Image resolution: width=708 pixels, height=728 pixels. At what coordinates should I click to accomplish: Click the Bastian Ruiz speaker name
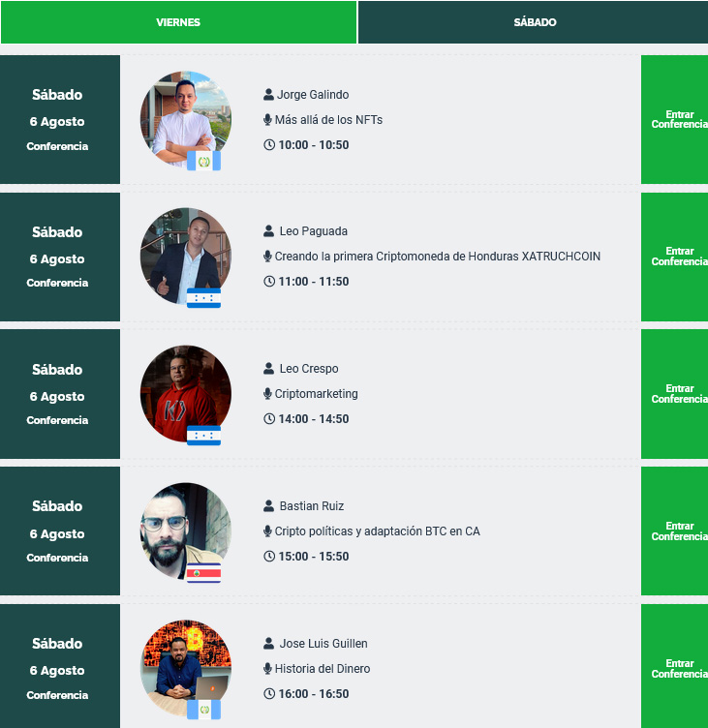tap(312, 506)
